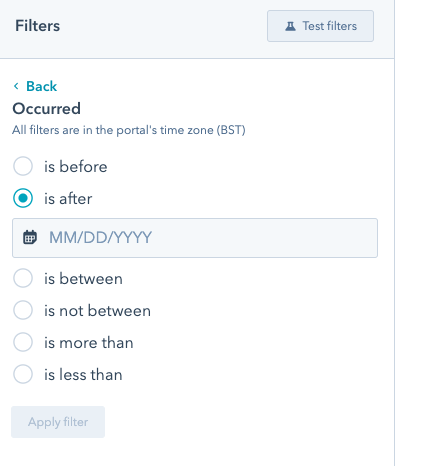Click the Test filters button label

[x=330, y=26]
